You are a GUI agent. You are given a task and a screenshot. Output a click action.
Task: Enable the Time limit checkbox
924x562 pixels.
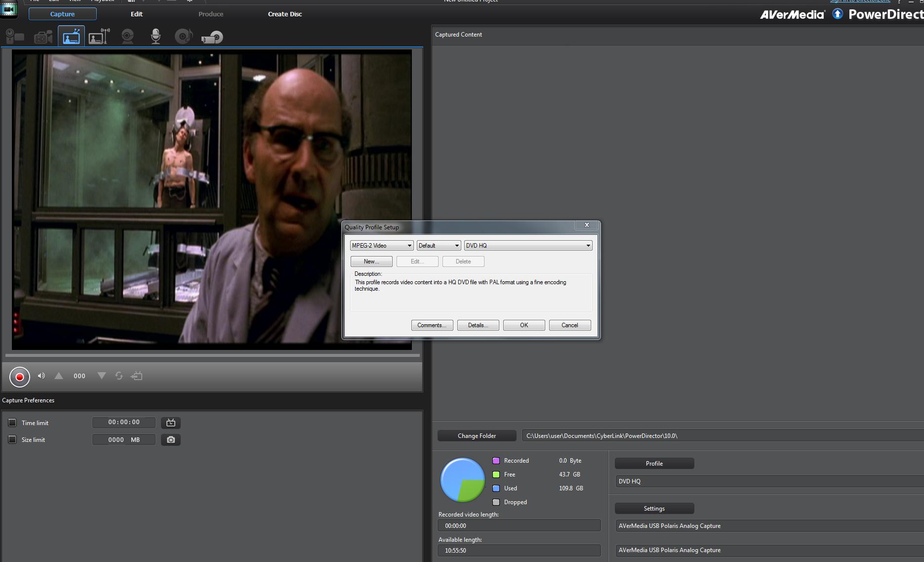click(12, 423)
